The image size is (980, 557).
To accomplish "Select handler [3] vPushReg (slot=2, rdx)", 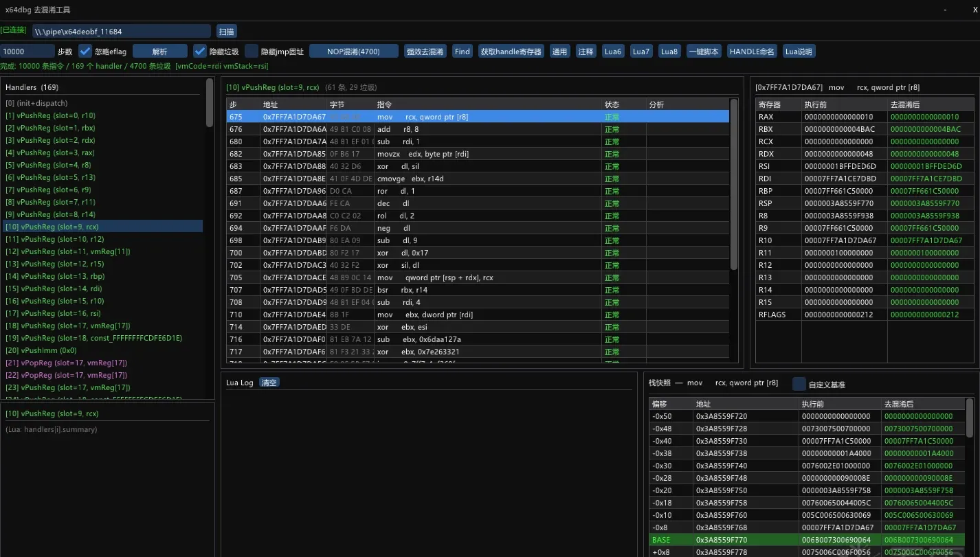I will 104,140.
